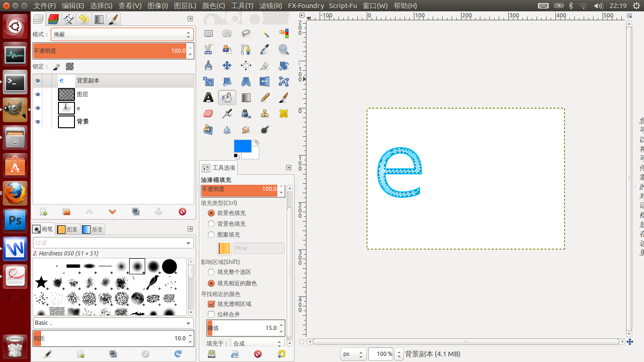Toggle the lock pixels brush icon
The width and height of the screenshot is (644, 362).
pyautogui.click(x=57, y=67)
